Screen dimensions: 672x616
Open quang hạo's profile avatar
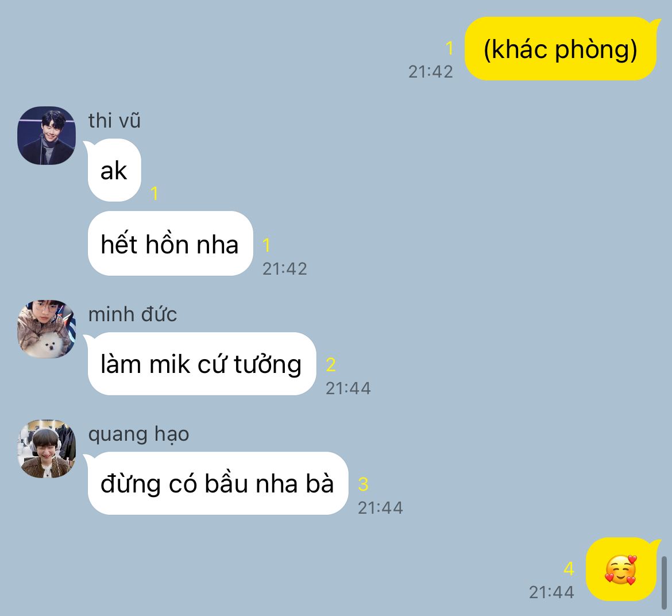47,448
